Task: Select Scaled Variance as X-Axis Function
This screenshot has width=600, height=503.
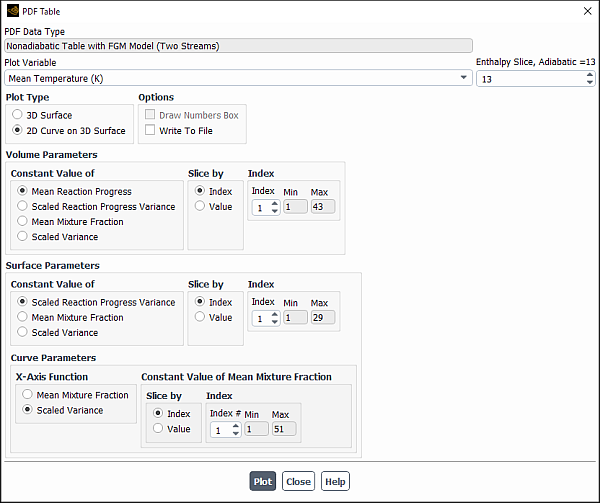Action: tap(27, 410)
